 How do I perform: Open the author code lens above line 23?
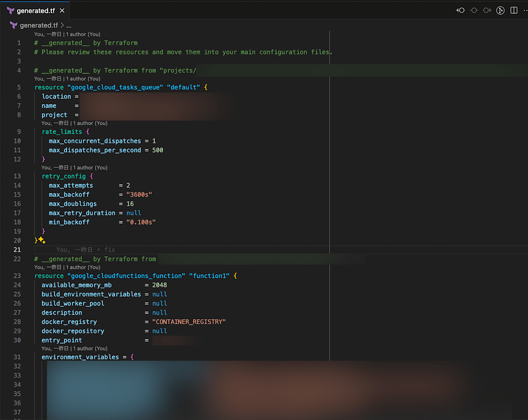67,267
